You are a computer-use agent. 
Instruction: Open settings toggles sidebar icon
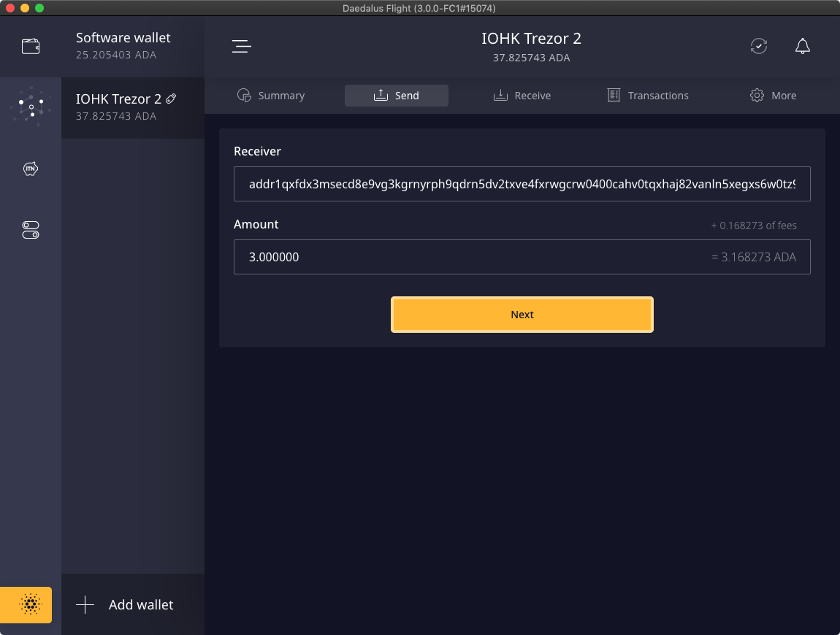click(31, 230)
